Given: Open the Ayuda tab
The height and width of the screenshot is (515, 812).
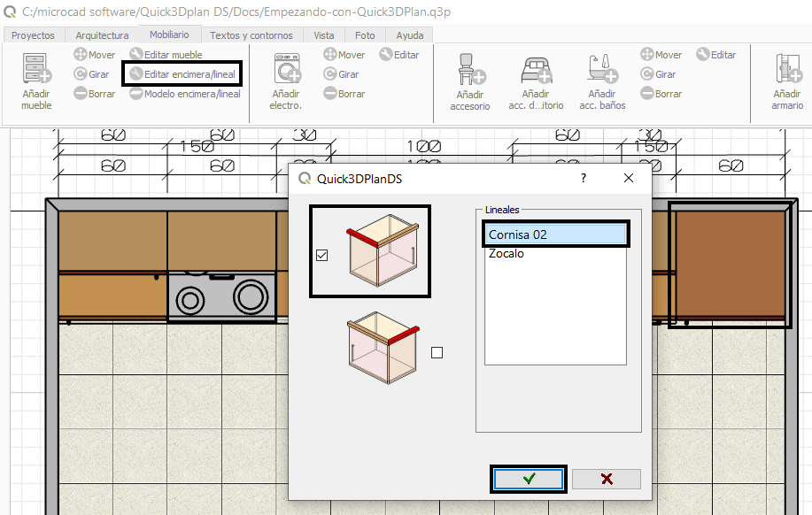Looking at the screenshot, I should click(x=410, y=35).
